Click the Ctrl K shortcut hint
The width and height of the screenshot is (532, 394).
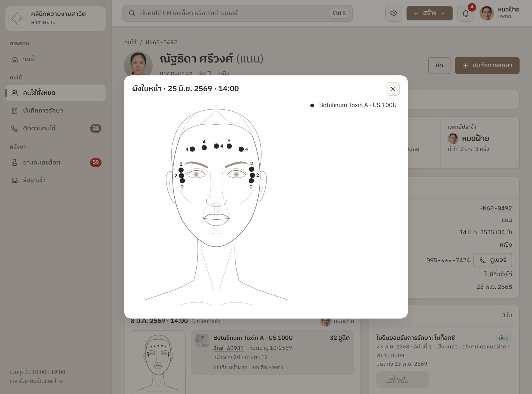339,13
